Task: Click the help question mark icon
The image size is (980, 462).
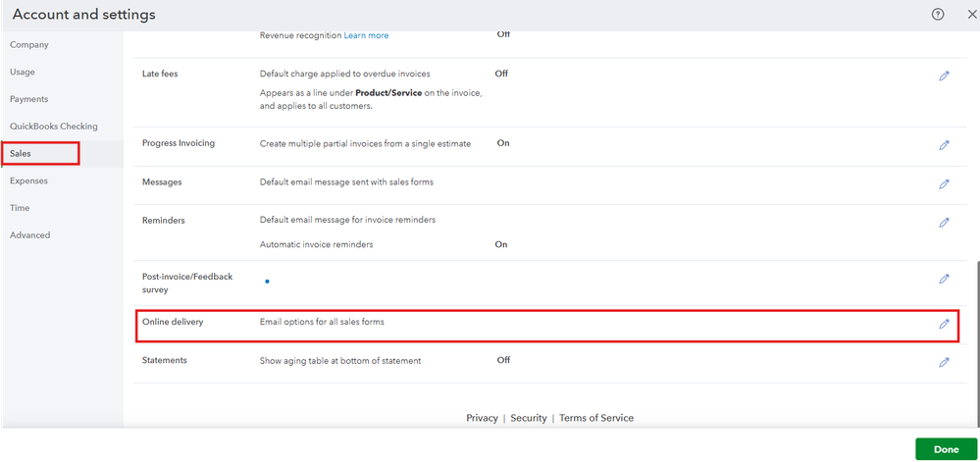Action: tap(938, 15)
